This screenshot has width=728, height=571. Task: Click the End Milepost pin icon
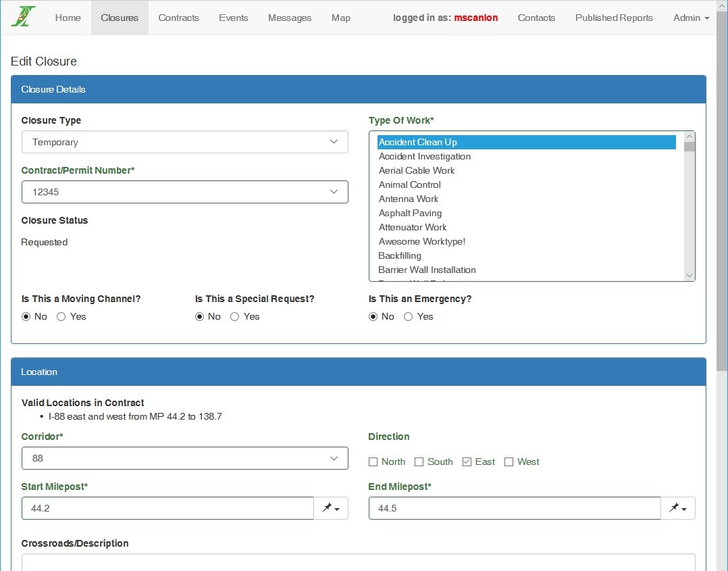click(x=677, y=508)
